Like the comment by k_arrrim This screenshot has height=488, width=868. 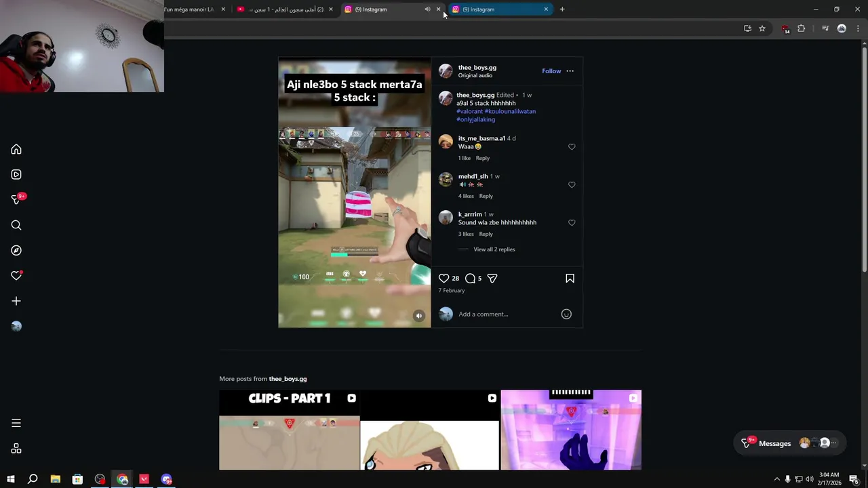572,222
